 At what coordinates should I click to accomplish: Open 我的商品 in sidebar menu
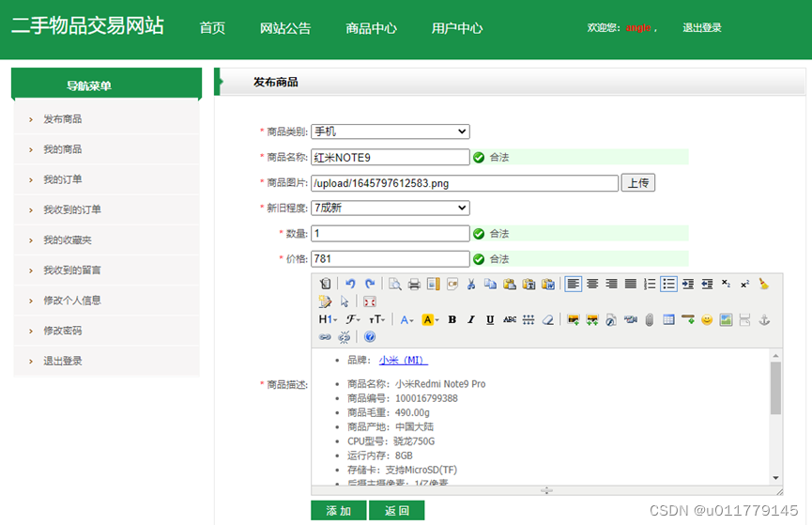(x=63, y=149)
